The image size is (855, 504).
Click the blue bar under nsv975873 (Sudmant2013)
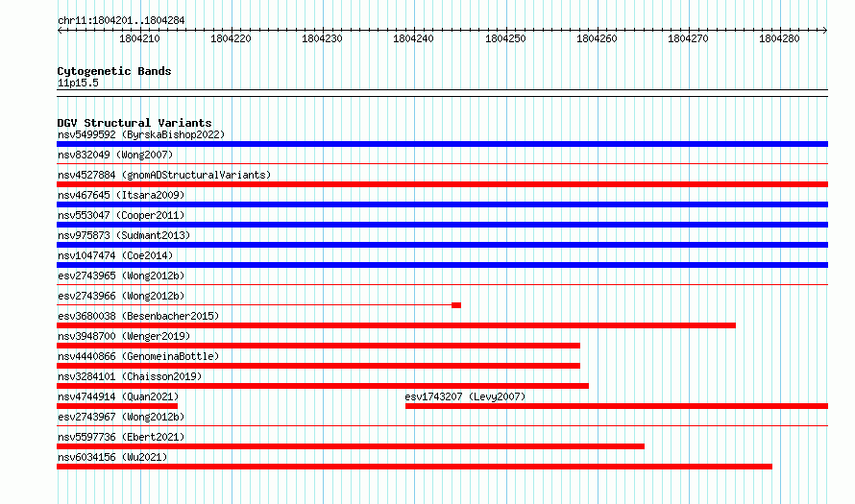tap(442, 245)
